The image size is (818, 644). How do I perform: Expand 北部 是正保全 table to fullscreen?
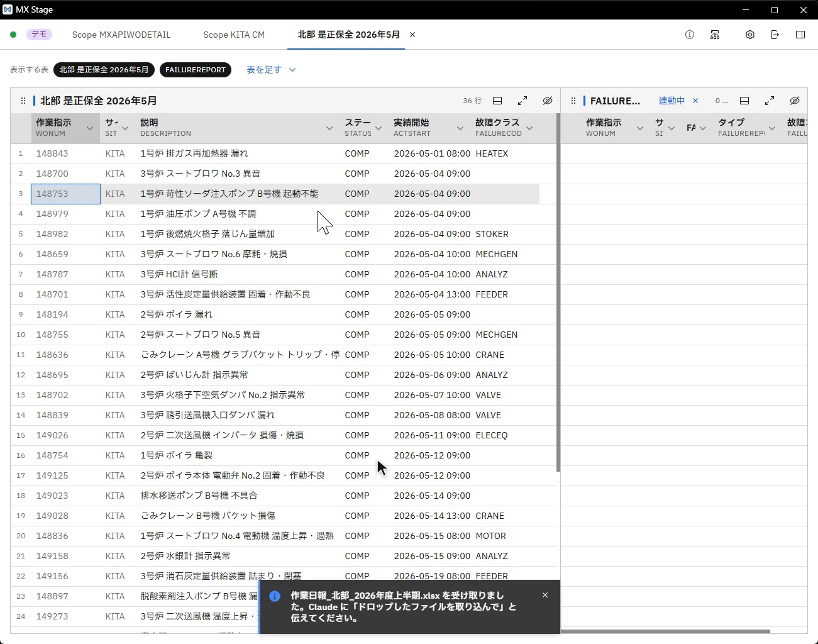coord(522,101)
